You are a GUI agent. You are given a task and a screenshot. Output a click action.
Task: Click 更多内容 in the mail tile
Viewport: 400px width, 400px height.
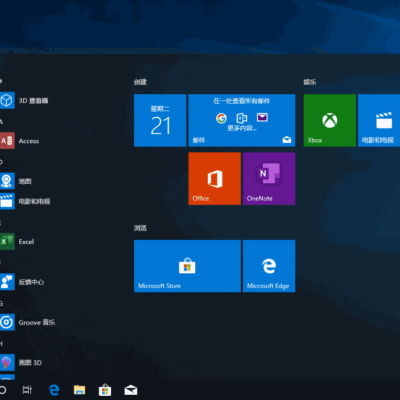pos(242,128)
